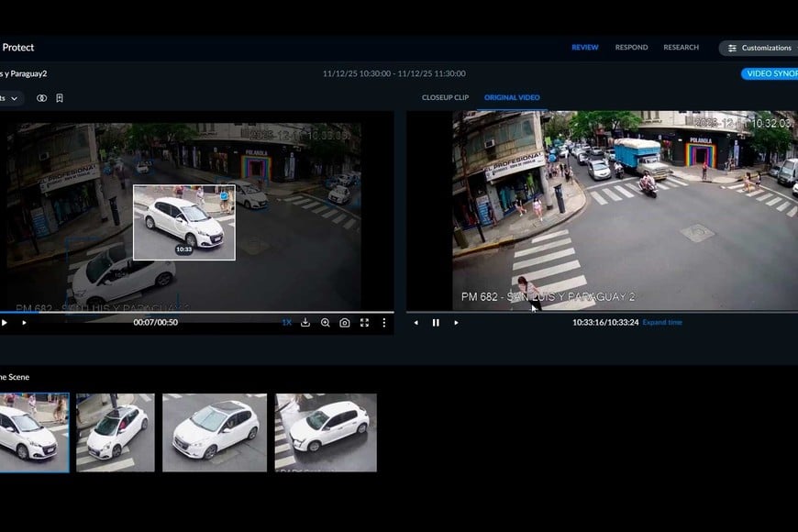
Task: Expand the left player to fullscreen
Action: click(x=364, y=323)
